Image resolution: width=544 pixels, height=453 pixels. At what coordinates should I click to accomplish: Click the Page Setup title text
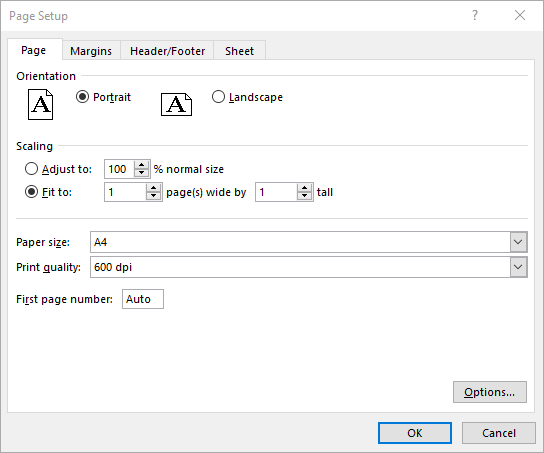(39, 16)
